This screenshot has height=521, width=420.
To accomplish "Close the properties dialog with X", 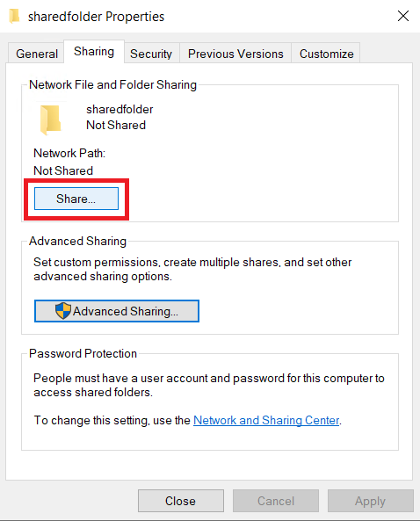I will 403,16.
